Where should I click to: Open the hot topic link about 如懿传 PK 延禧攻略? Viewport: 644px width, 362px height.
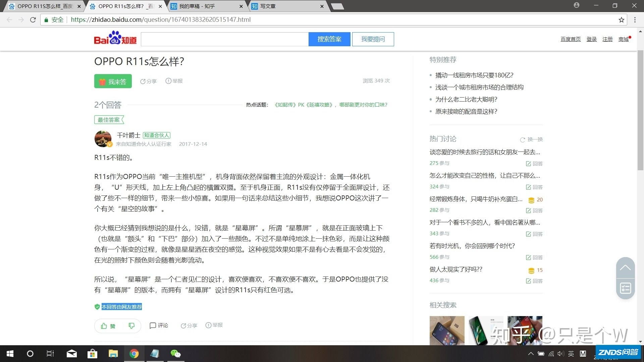331,105
